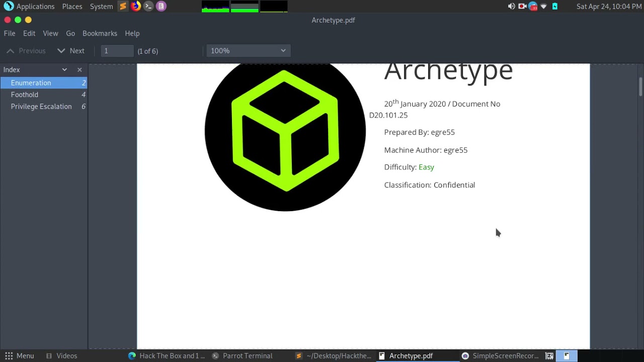This screenshot has height=362, width=644.
Task: Close the Index side pane
Action: pos(79,70)
